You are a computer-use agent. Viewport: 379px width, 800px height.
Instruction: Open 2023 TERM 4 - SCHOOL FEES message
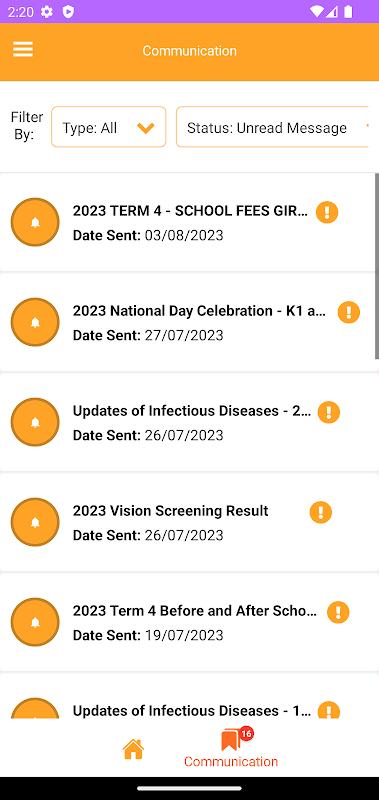coord(188,222)
